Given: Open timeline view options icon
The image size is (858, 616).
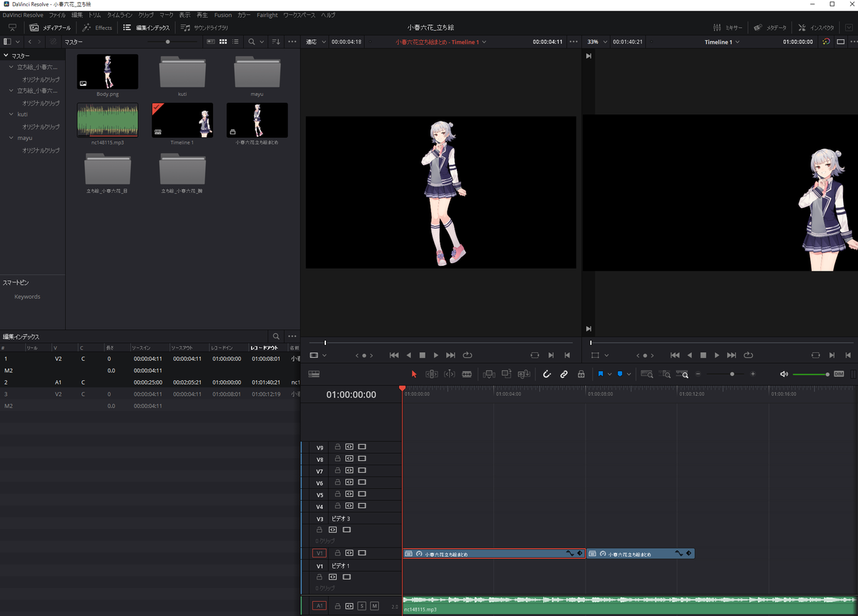Looking at the screenshot, I should click(x=314, y=374).
